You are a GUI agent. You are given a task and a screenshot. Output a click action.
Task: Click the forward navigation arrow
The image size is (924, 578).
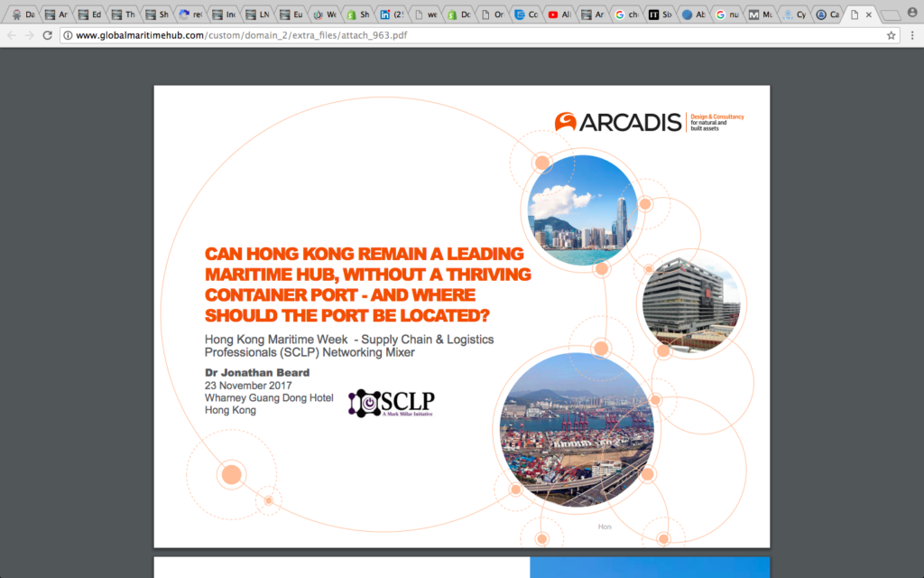(x=28, y=36)
